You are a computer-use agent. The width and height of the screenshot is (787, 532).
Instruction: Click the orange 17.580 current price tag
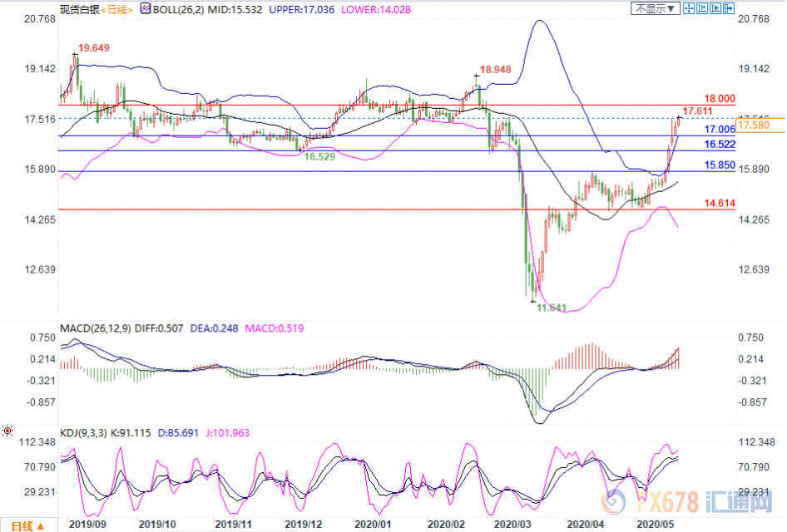pyautogui.click(x=754, y=125)
